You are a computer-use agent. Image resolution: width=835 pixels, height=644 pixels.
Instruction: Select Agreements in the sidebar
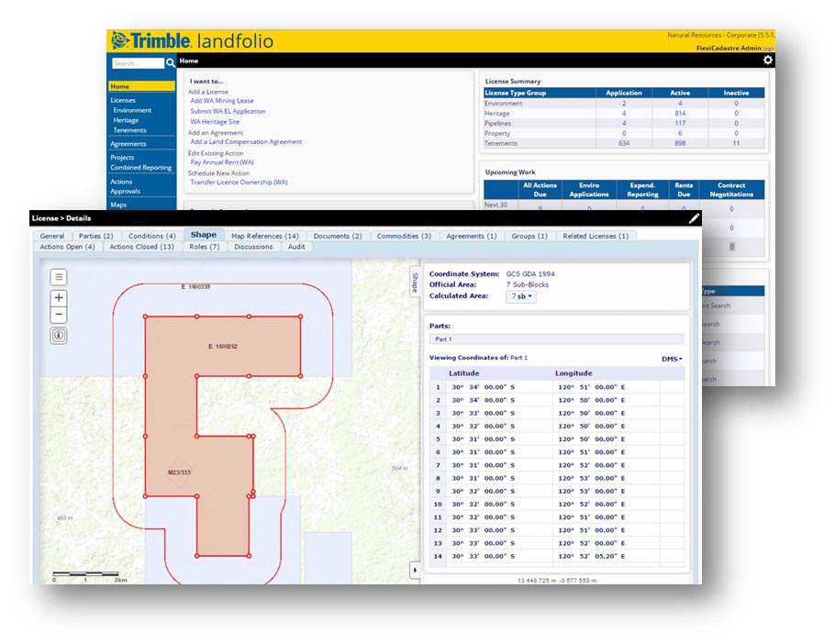pyautogui.click(x=128, y=144)
